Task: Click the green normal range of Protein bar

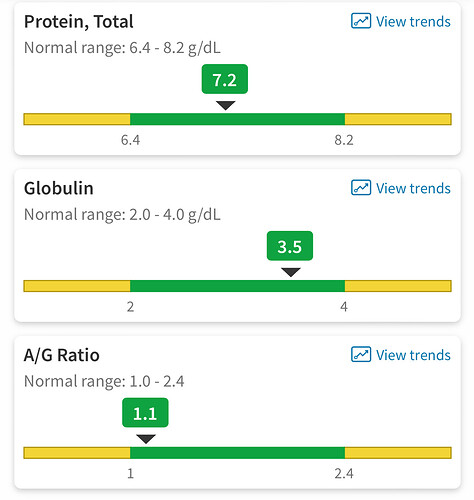Action: coord(237,119)
